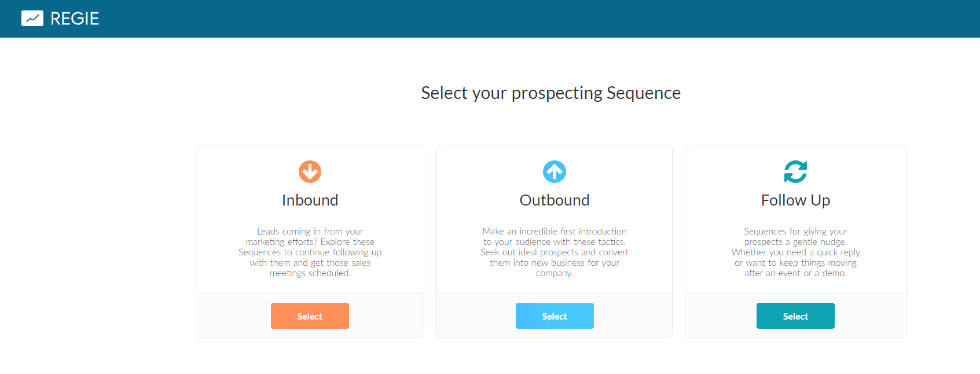This screenshot has width=980, height=374.
Task: Click the teal Follow Up refresh icon
Action: coord(795,171)
